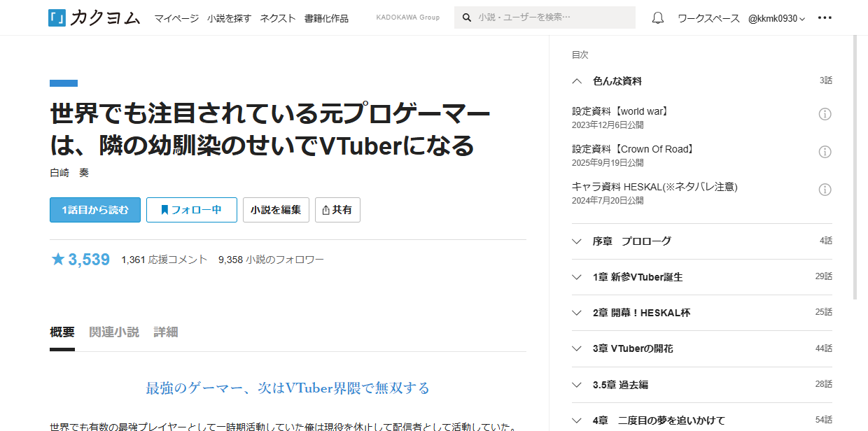Click the star rating 3,539

click(x=80, y=260)
